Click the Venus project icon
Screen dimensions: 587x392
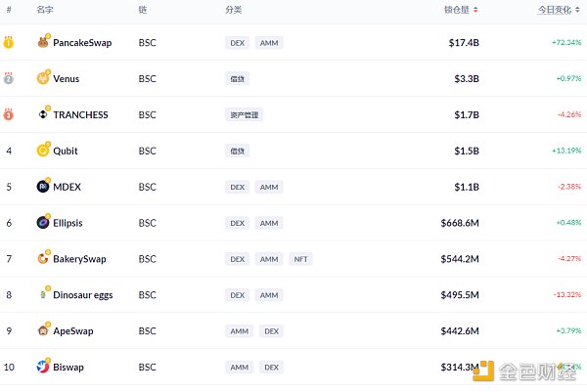[43, 78]
